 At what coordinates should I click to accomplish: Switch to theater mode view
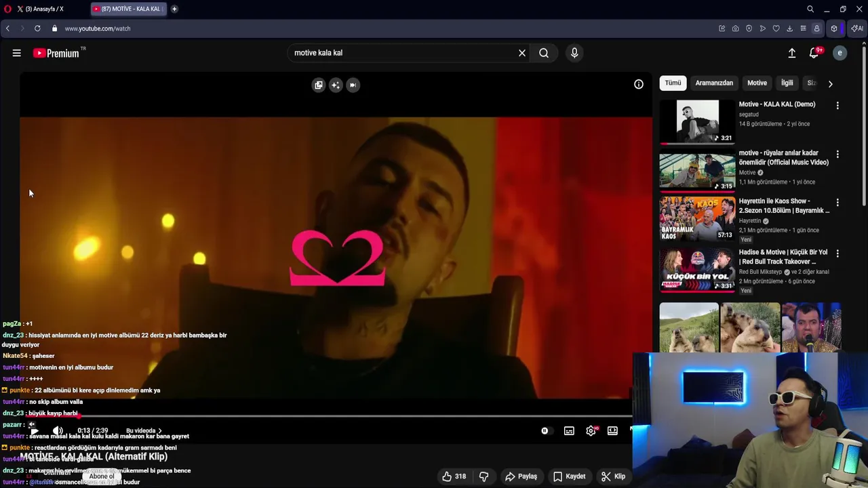[x=612, y=430]
